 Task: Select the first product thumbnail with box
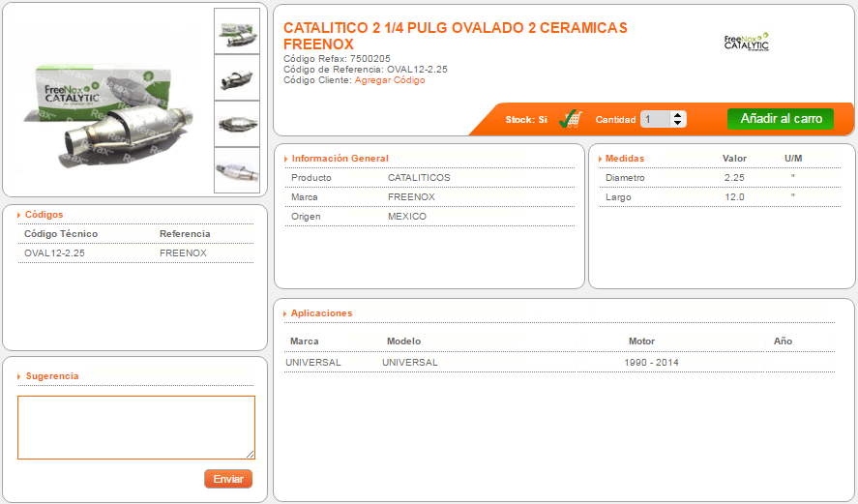point(237,31)
